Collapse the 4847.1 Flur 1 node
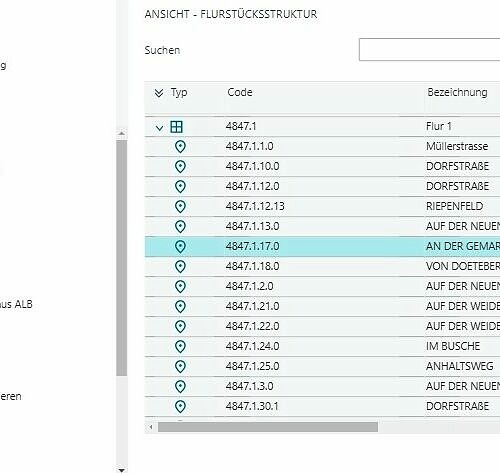 point(160,127)
